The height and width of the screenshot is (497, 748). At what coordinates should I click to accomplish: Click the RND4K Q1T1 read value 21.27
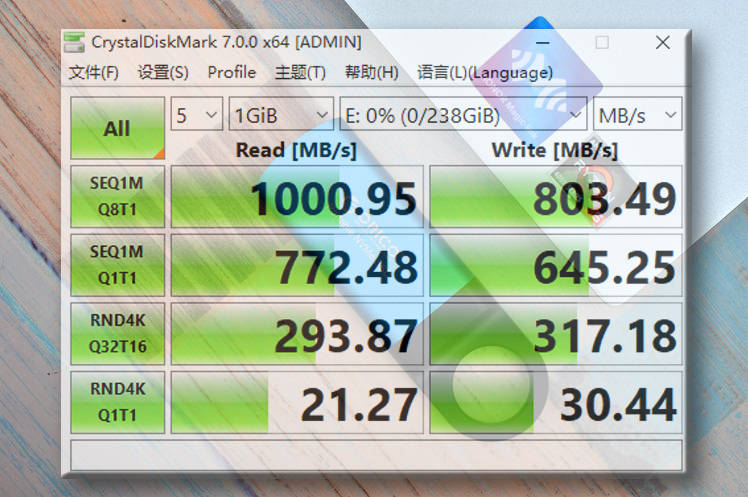click(297, 403)
